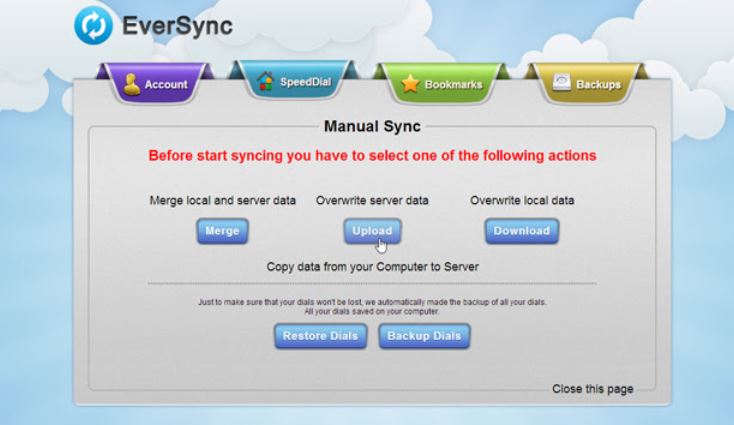The image size is (734, 425).
Task: Click the 'Merge local and server data' label
Action: [x=222, y=200]
